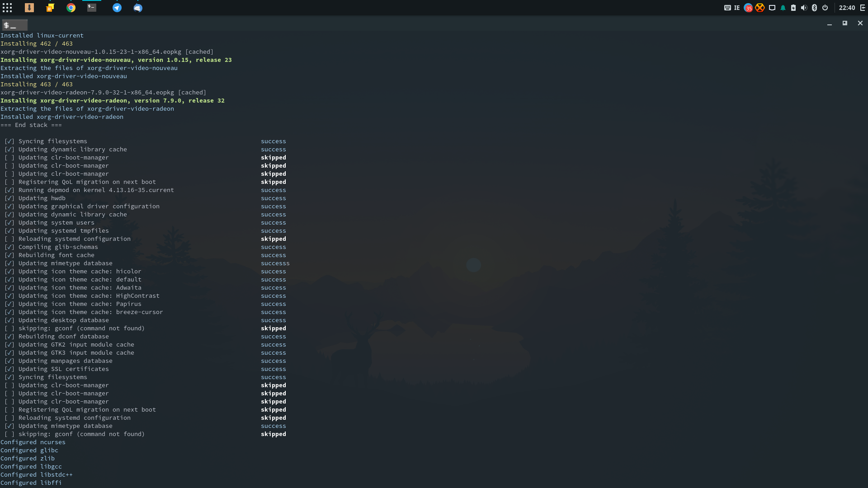Select the nouveau eopkg [cached] filename line
The width and height of the screenshot is (868, 488).
click(107, 52)
